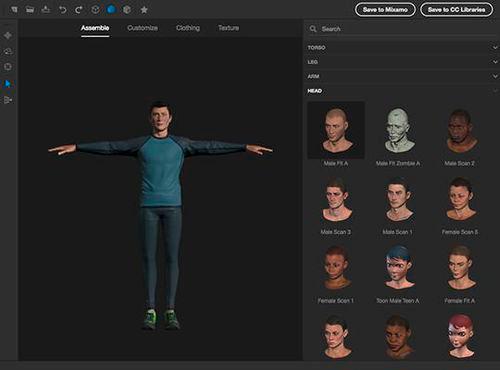Click the undo arrow icon

(62, 10)
